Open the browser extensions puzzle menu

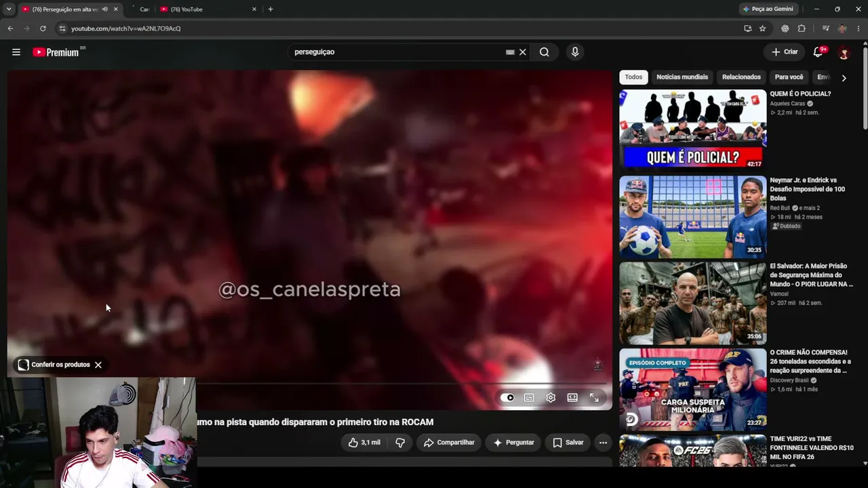[x=802, y=28]
